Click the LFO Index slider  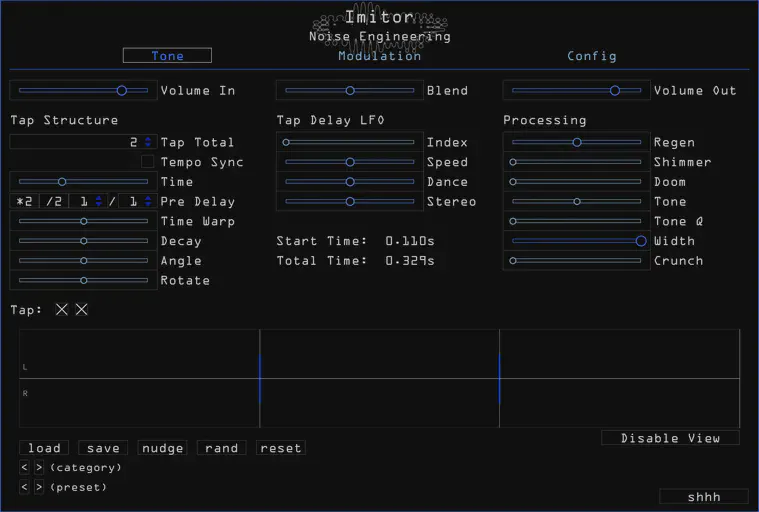(x=349, y=142)
